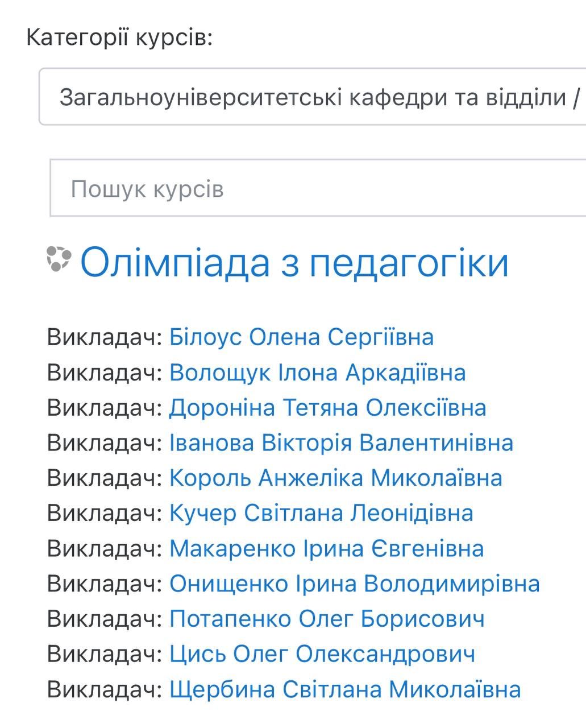586x728 pixels.
Task: Open Макаренко Ірина Євгенівна profile link
Action: pyautogui.click(x=326, y=549)
